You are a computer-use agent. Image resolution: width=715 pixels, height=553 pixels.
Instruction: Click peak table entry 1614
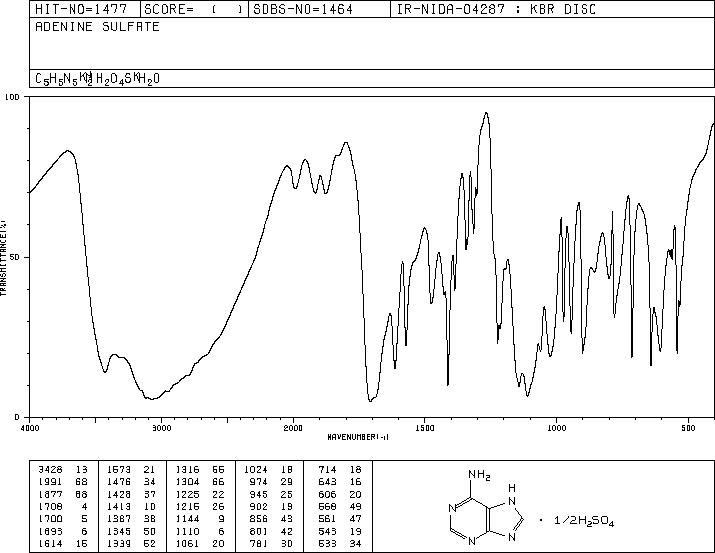51,544
